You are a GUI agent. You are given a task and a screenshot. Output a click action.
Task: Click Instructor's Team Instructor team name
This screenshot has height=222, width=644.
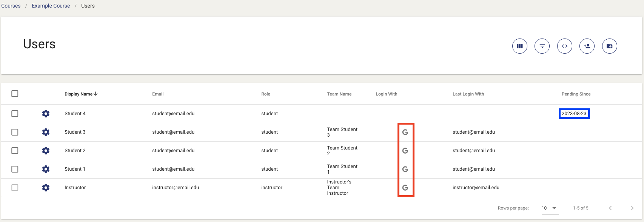(339, 188)
